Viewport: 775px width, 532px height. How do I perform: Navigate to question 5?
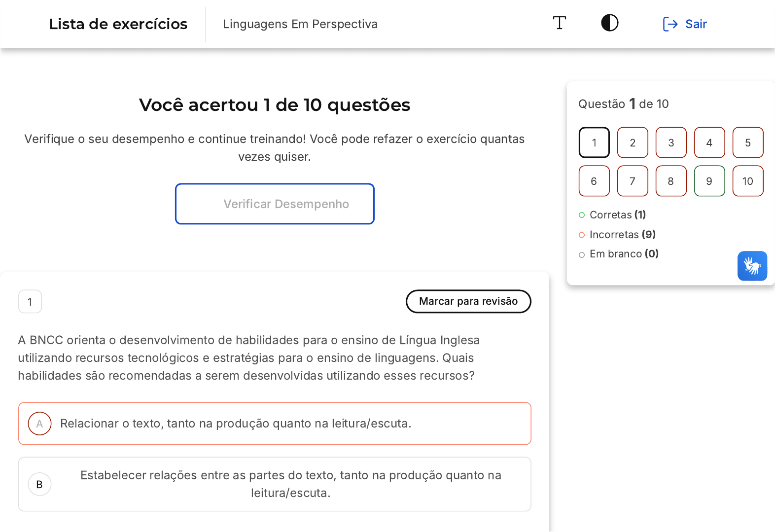pos(748,142)
